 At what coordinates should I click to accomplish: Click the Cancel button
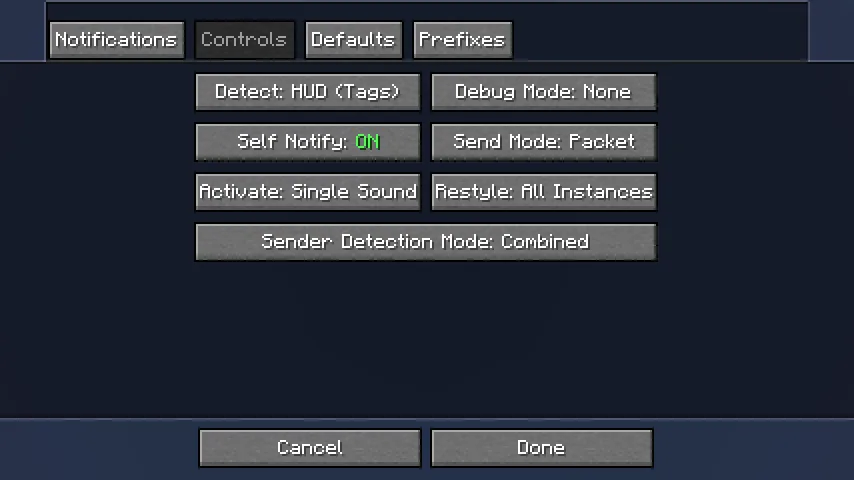[310, 448]
